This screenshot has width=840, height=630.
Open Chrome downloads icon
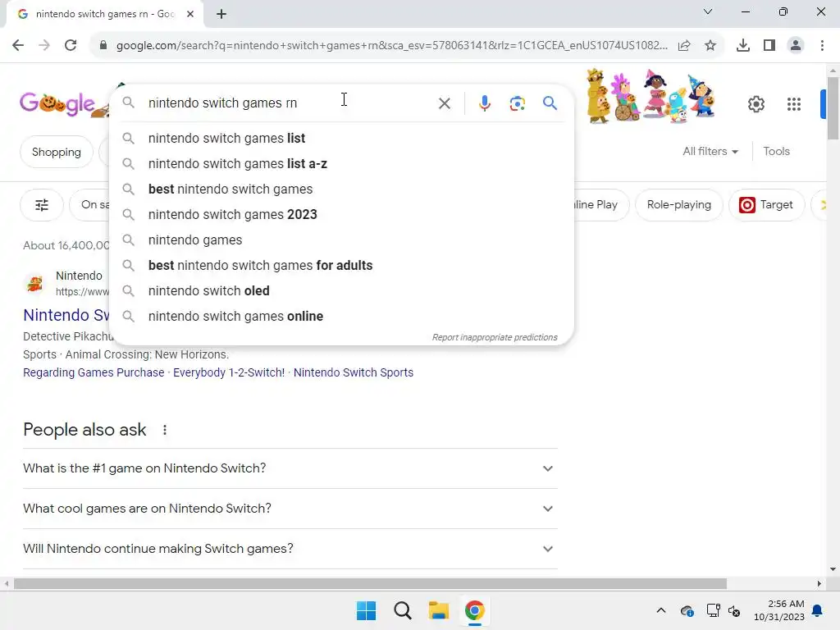[x=742, y=46]
